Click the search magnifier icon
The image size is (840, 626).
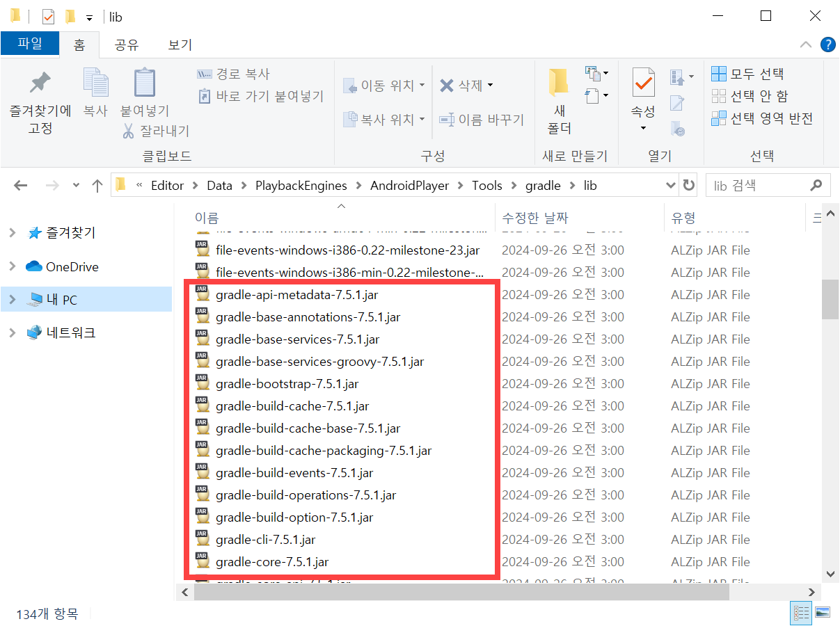[816, 186]
